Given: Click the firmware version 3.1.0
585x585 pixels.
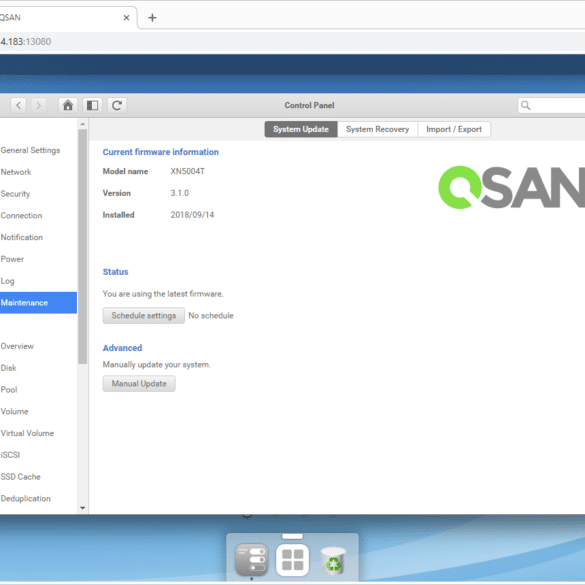Looking at the screenshot, I should pyautogui.click(x=180, y=193).
